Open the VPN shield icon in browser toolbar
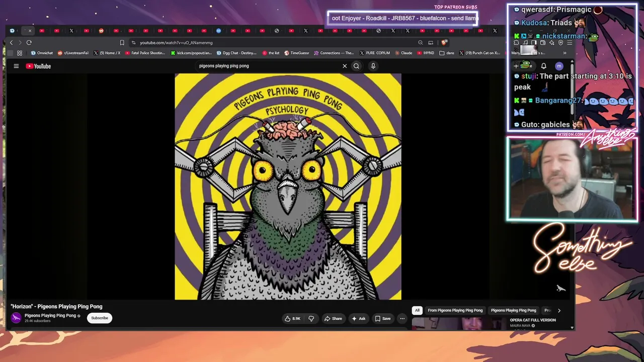This screenshot has width=644, height=362. pyautogui.click(x=560, y=43)
